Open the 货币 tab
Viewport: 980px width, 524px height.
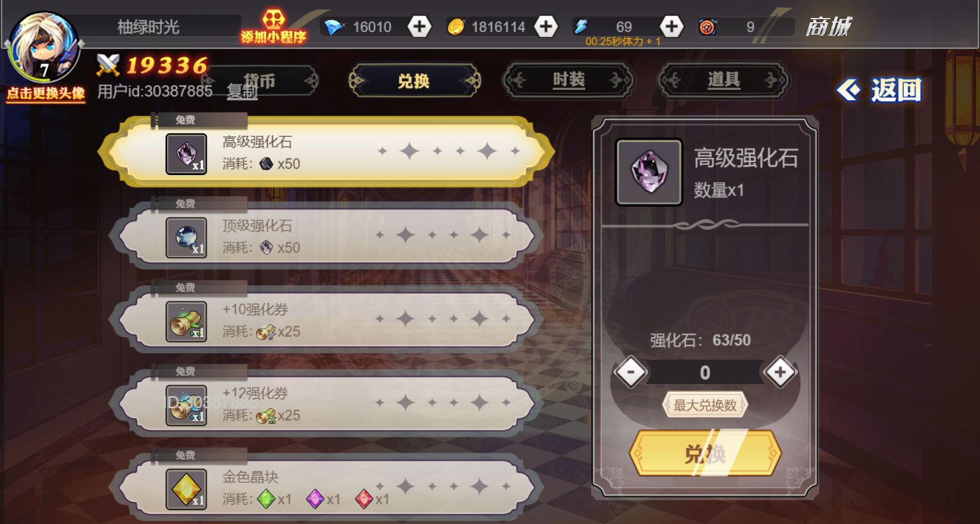pyautogui.click(x=260, y=80)
